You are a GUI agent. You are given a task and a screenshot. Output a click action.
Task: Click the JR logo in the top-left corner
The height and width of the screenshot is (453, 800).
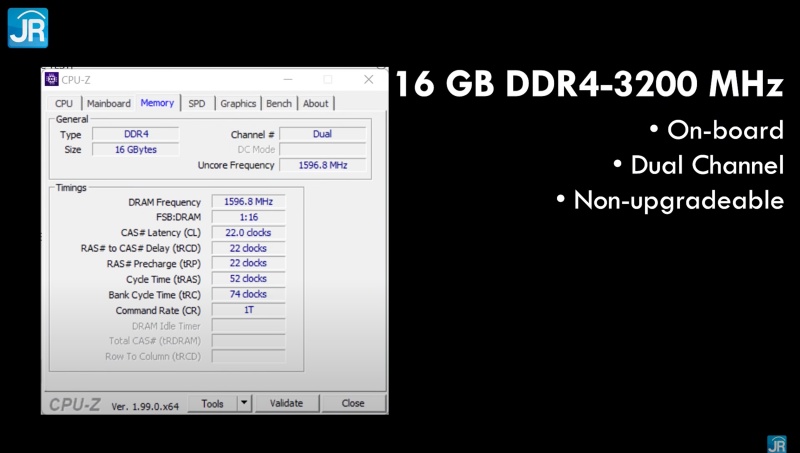click(x=28, y=27)
